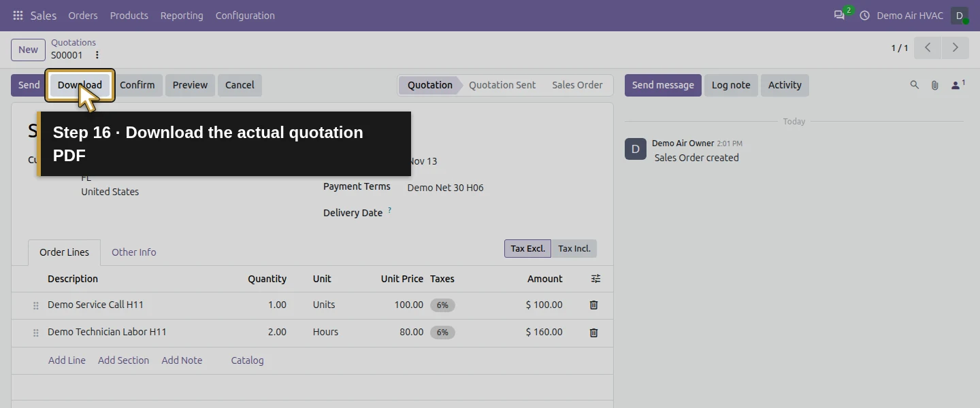Open the Delivery Date help tooltip
The height and width of the screenshot is (408, 980).
click(x=390, y=211)
